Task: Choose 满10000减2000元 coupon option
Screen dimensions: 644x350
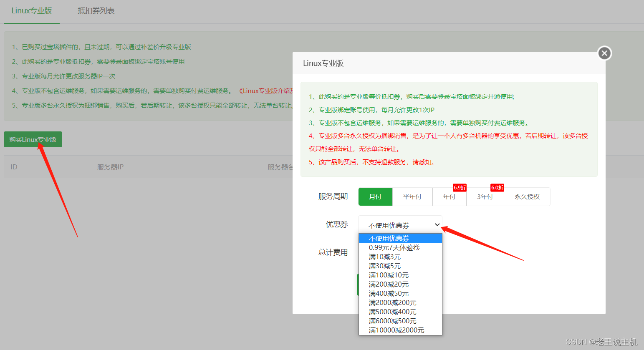Action: coord(400,330)
